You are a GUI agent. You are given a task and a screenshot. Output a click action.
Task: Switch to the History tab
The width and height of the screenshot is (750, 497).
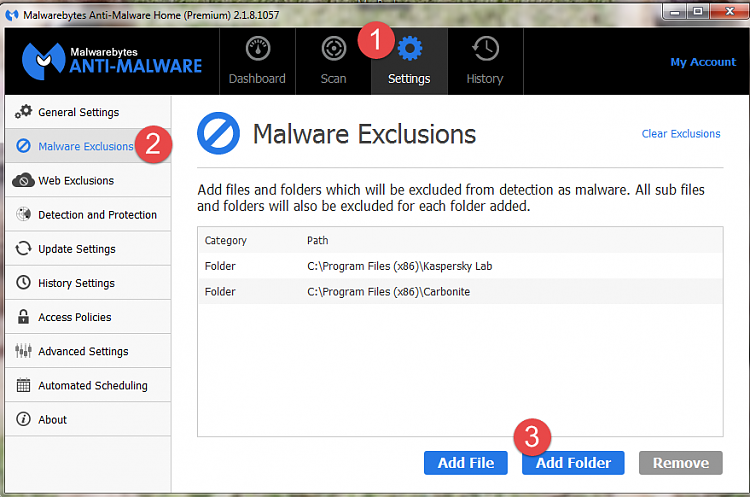tap(485, 61)
